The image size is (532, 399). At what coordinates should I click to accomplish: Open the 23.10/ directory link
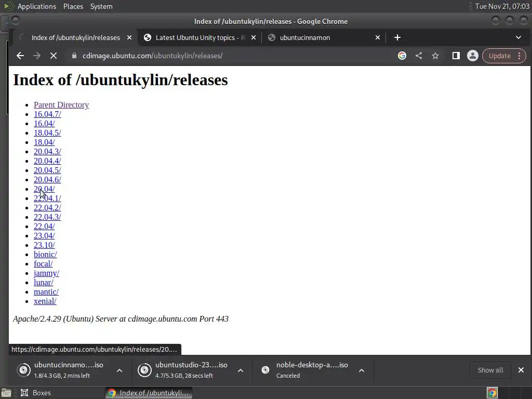(x=44, y=245)
